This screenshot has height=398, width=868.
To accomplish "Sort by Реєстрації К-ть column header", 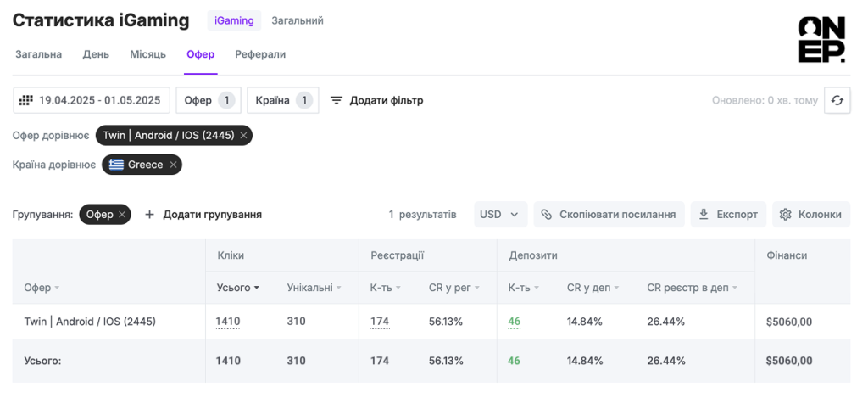I will coord(386,287).
